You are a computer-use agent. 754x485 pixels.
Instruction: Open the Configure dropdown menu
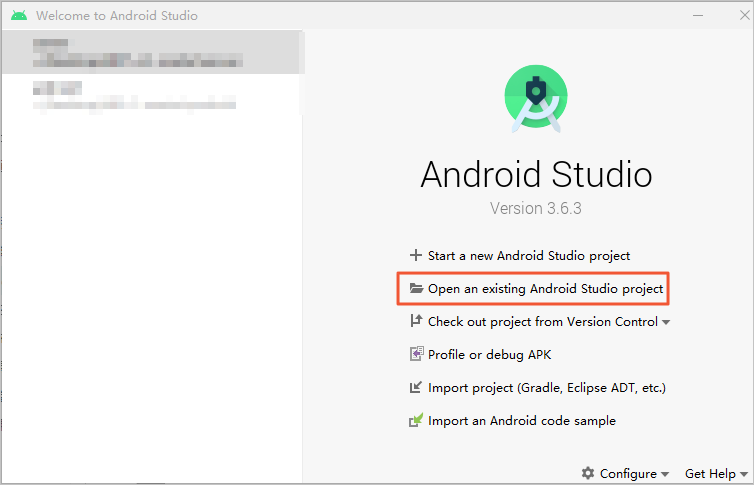[628, 473]
